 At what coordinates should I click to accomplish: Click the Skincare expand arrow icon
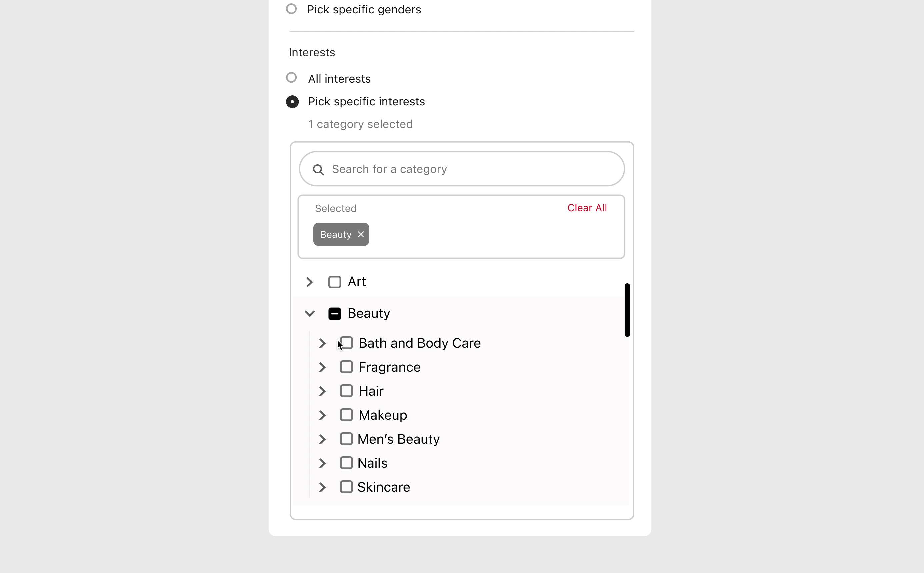[322, 487]
